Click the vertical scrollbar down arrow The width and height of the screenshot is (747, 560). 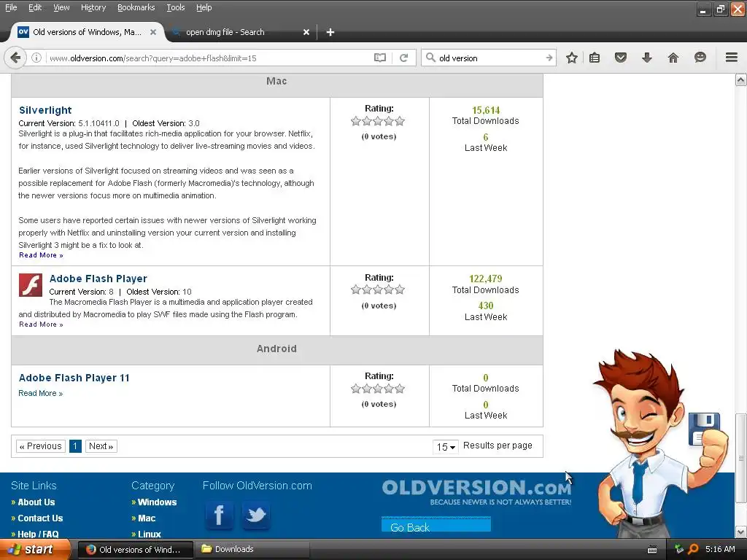[x=741, y=532]
